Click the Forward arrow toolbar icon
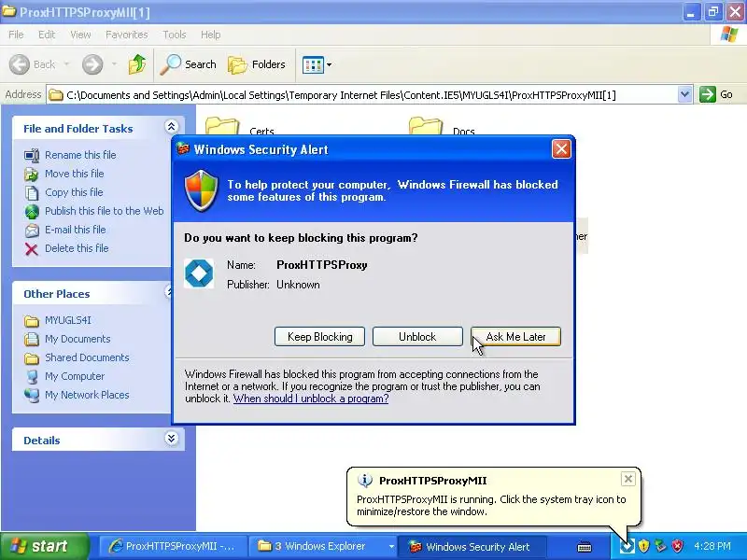The width and height of the screenshot is (747, 560). [x=92, y=64]
